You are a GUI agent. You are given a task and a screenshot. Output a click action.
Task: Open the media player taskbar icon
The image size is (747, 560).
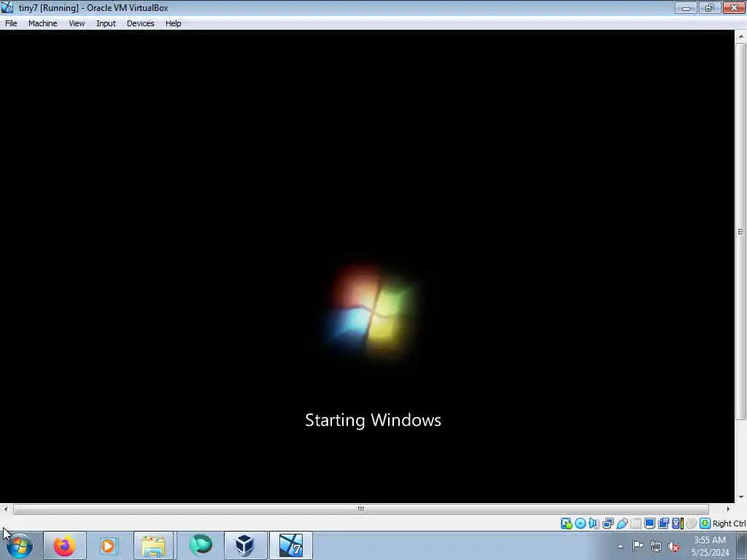pyautogui.click(x=108, y=545)
